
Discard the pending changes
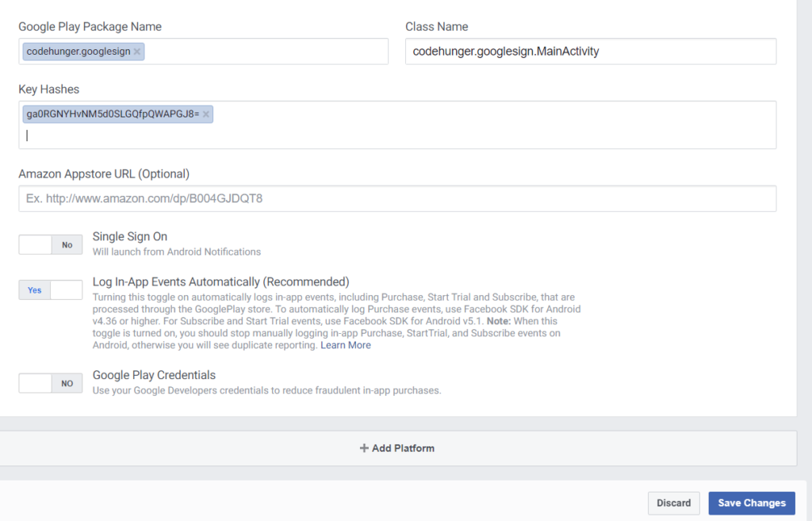[674, 503]
